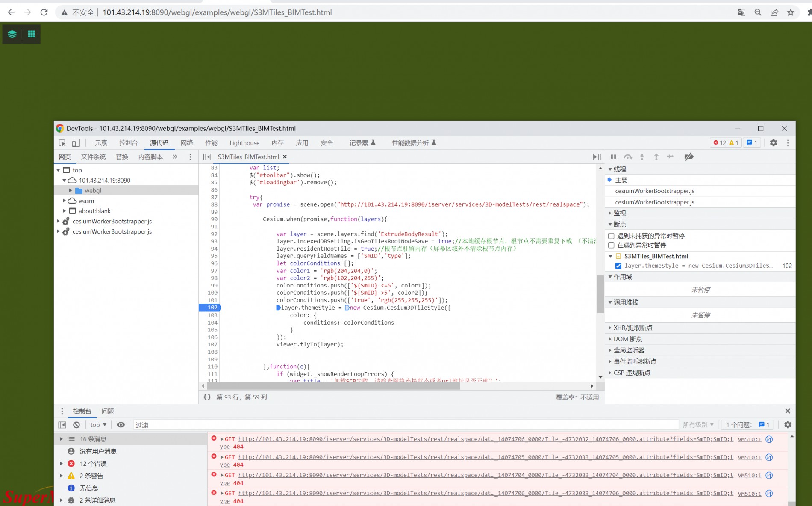
Task: Hide the navigator sidebar
Action: (x=207, y=157)
